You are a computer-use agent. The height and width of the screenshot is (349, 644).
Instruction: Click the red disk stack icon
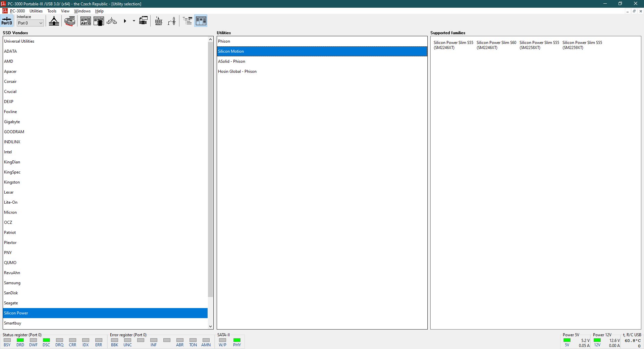pos(70,21)
